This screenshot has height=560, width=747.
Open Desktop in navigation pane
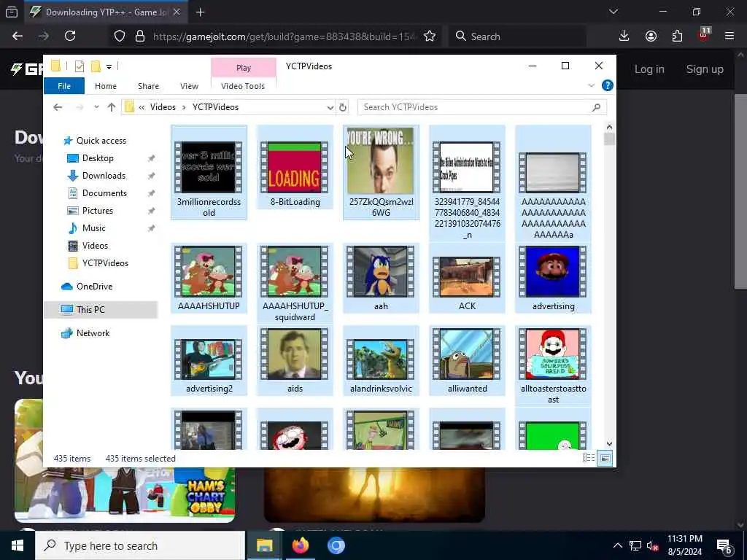pos(98,158)
